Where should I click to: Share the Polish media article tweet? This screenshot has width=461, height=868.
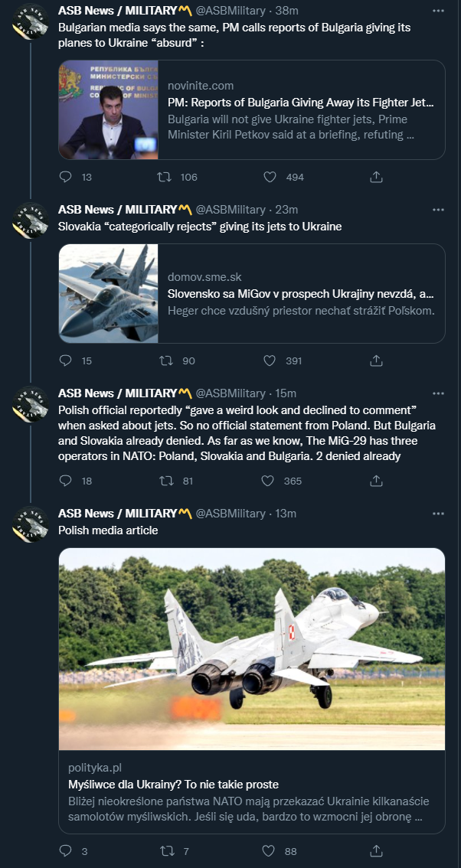[376, 850]
